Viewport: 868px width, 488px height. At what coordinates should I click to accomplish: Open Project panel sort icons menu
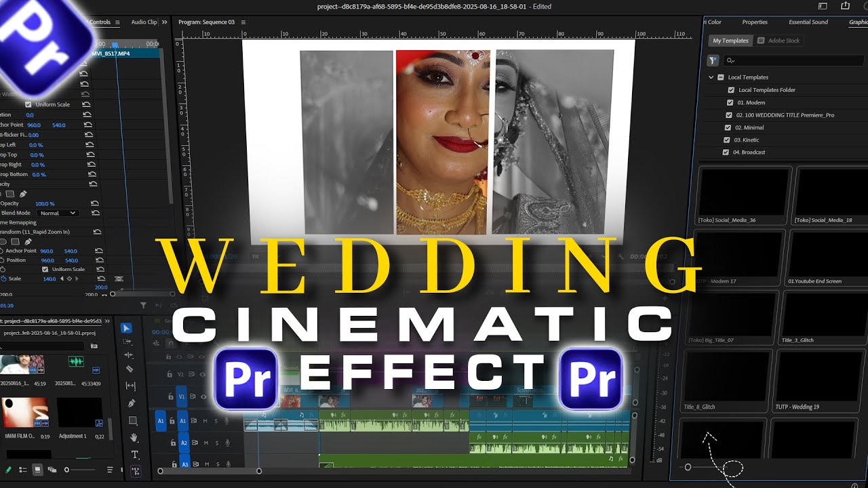(110, 469)
